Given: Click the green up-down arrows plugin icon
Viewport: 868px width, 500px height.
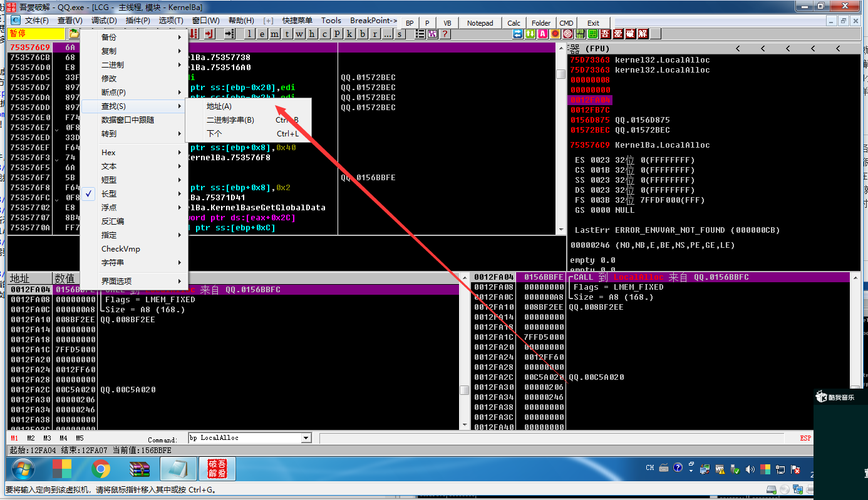Looking at the screenshot, I should 530,34.
